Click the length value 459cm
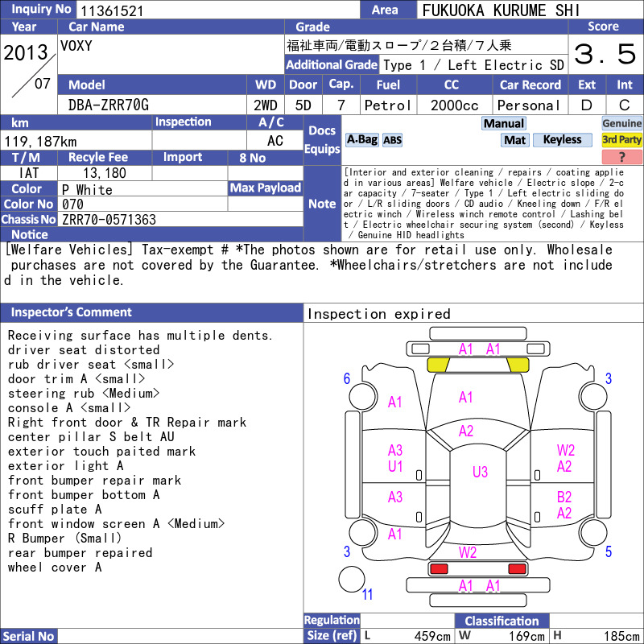 (432, 636)
